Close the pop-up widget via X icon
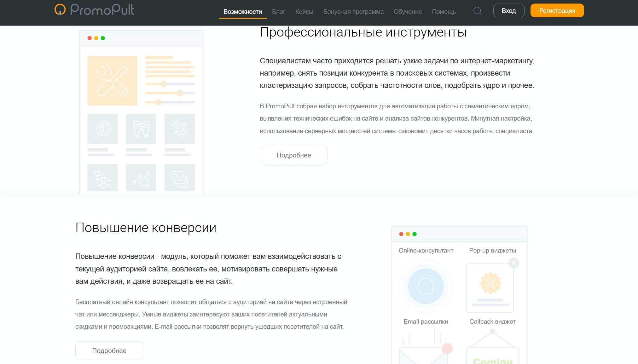Image resolution: width=638 pixels, height=364 pixels. (514, 263)
